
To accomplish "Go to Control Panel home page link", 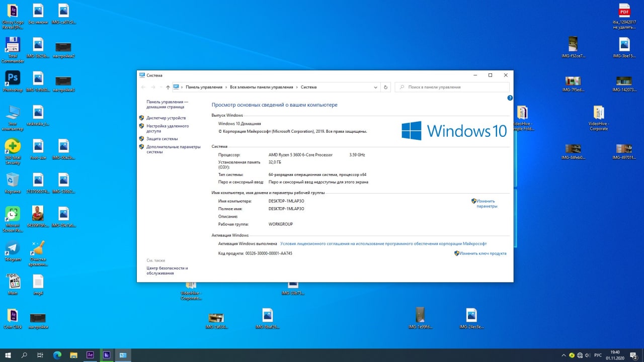I will pyautogui.click(x=167, y=104).
